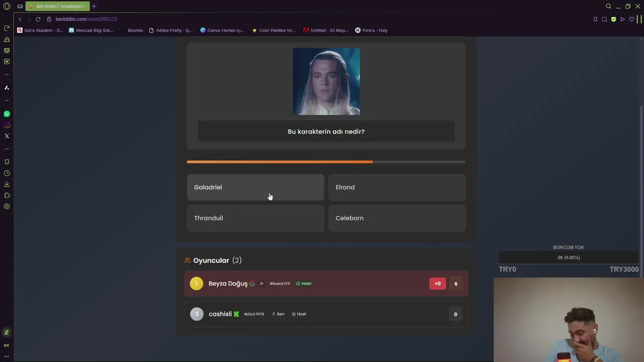Click player name Beyza Doğuş
Screen dimensions: 644x362
click(228, 284)
